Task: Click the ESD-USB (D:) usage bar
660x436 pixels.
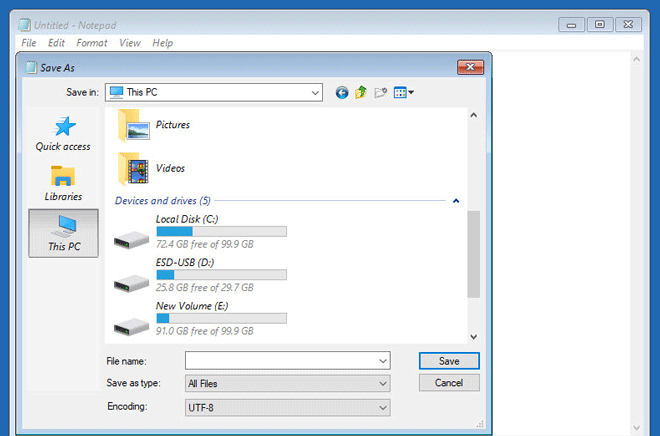Action: [x=221, y=275]
